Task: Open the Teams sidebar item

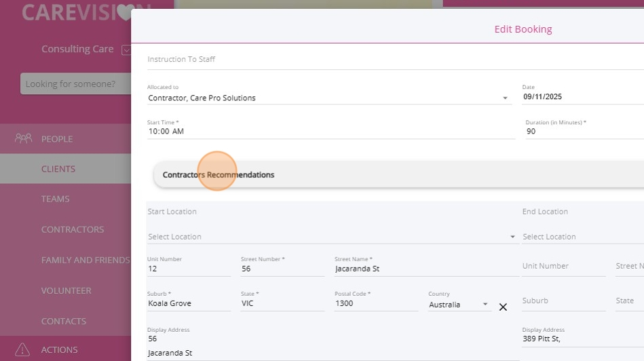Action: tap(56, 199)
